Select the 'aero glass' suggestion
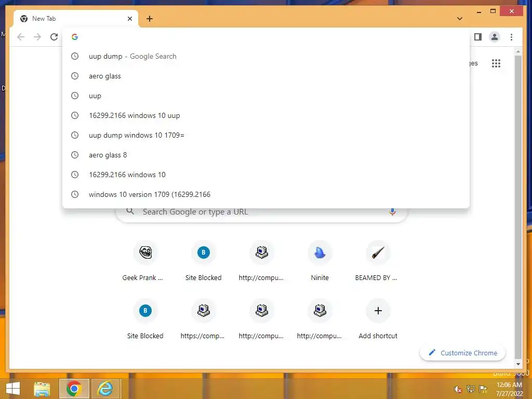This screenshot has height=399, width=532. click(266, 76)
